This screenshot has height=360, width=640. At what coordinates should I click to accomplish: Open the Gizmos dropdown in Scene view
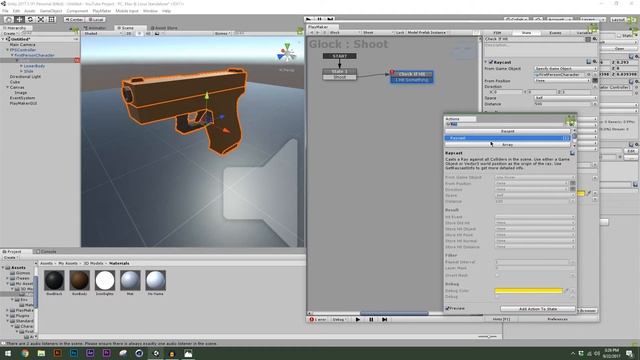click(223, 33)
